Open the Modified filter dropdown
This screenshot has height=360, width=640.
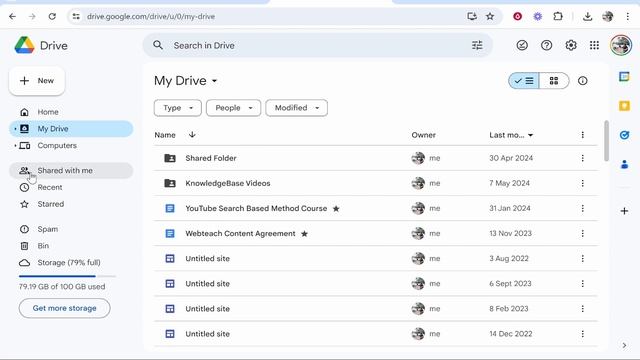click(296, 108)
